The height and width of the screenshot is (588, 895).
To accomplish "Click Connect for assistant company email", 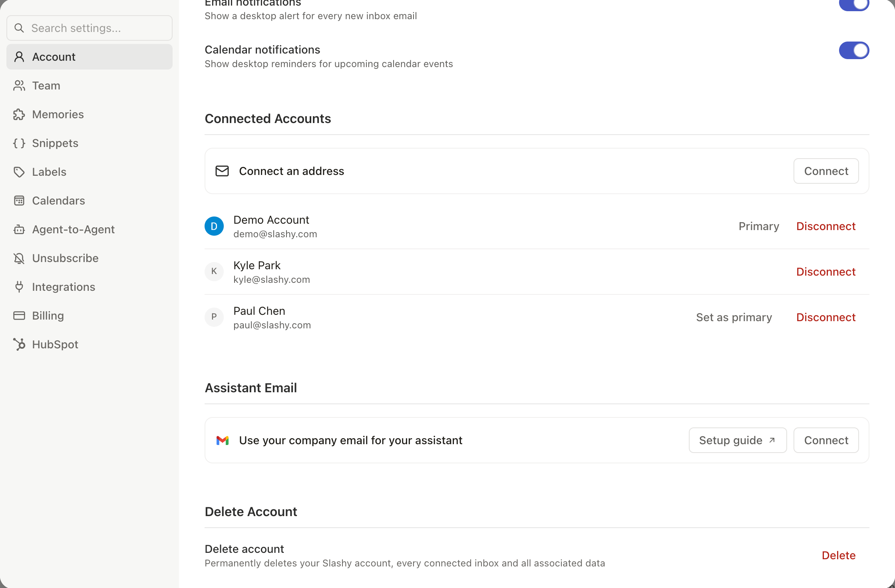I will pos(826,440).
